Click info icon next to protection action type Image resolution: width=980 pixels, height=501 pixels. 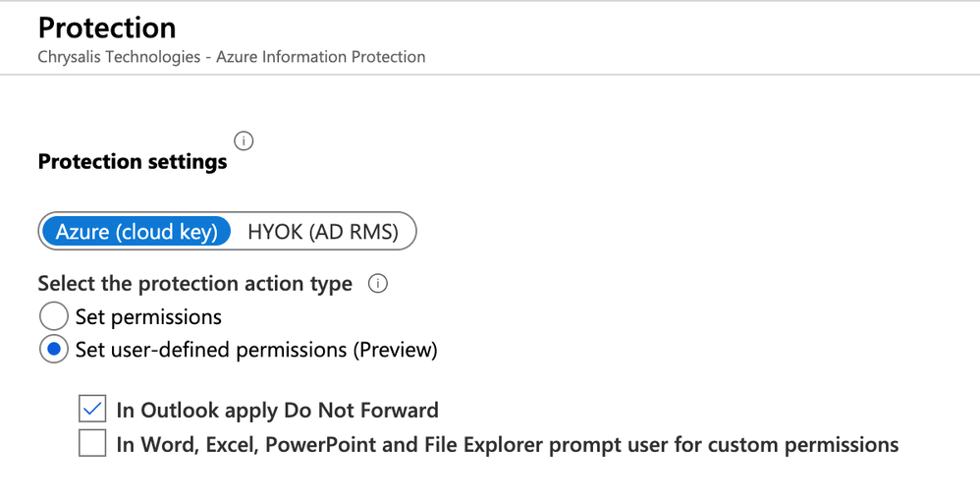coord(377,284)
